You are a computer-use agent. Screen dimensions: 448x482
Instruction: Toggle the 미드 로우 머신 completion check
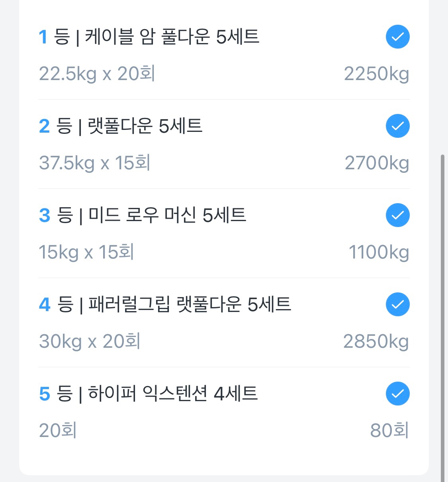pos(397,215)
